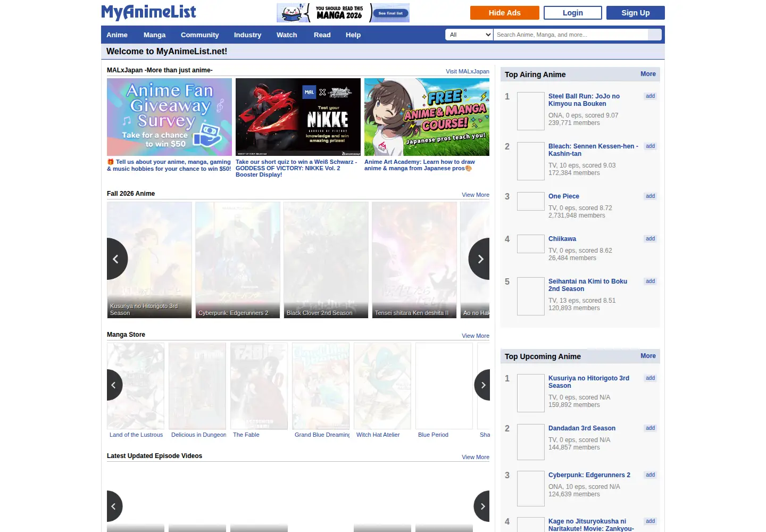Viewport: 766px width, 532px height.
Task: Click One Piece poster thumbnail
Action: [531, 201]
